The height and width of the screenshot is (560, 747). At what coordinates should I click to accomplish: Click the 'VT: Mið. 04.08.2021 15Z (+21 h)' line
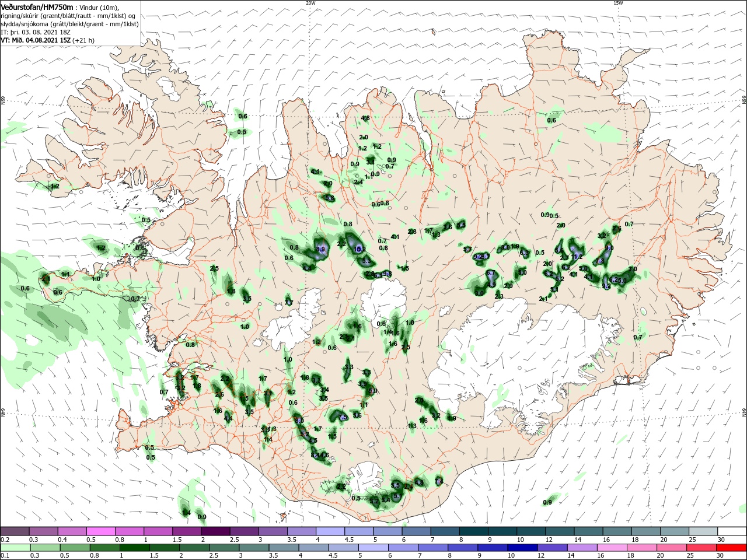click(x=48, y=40)
